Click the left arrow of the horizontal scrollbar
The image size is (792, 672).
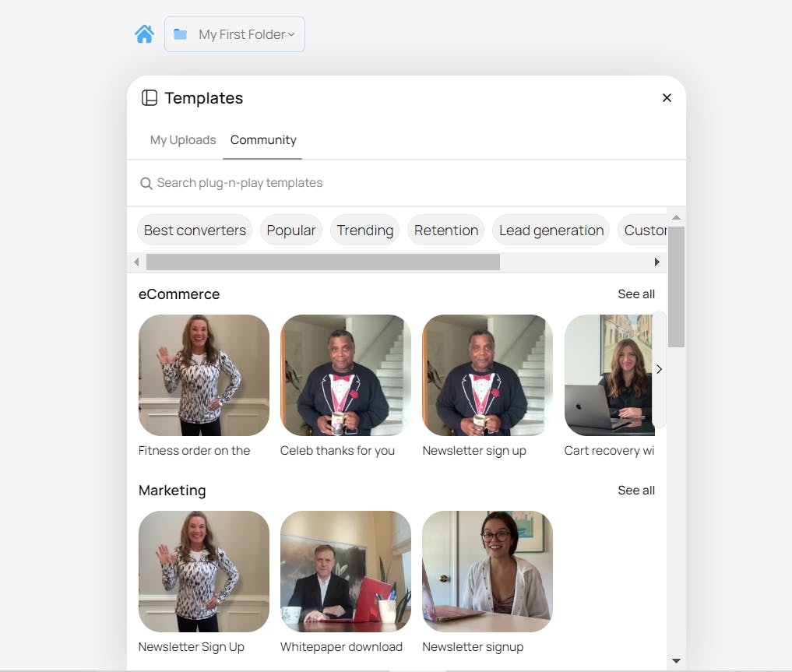coord(136,262)
